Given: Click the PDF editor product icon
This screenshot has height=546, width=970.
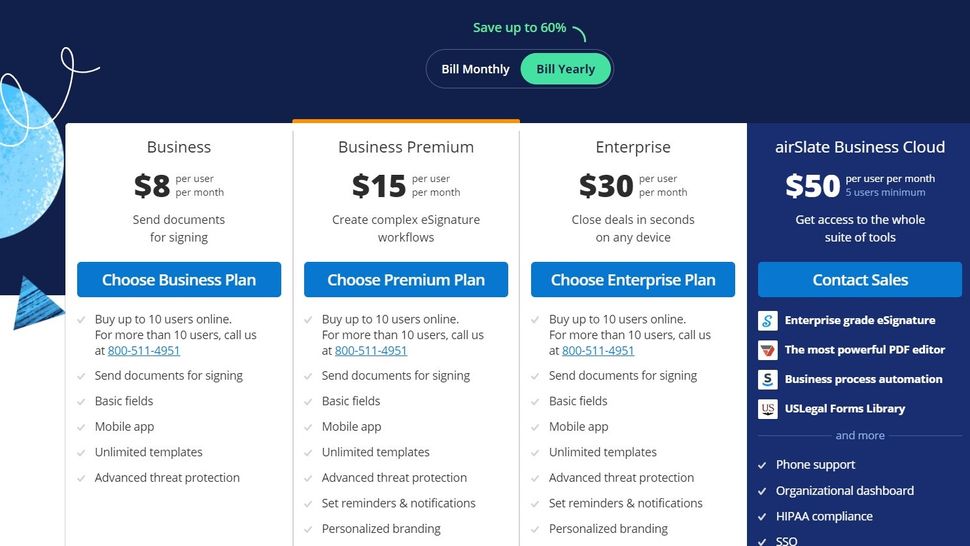Looking at the screenshot, I should tap(768, 350).
